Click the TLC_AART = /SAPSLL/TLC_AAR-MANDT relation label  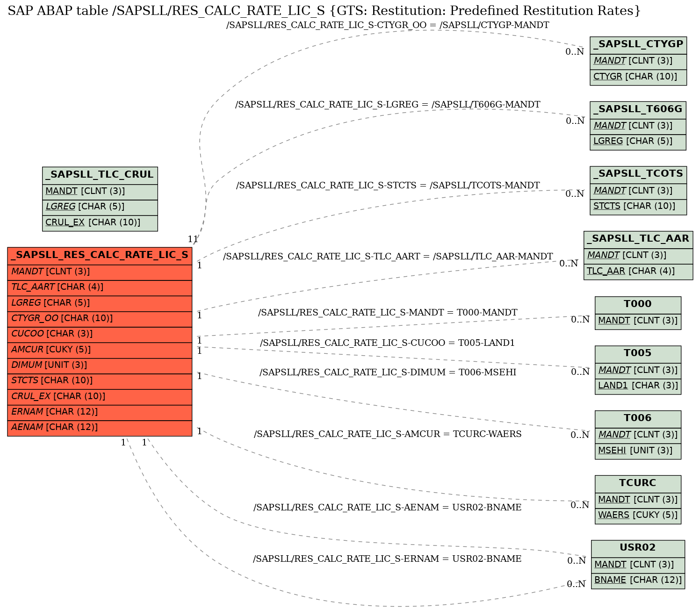(388, 257)
